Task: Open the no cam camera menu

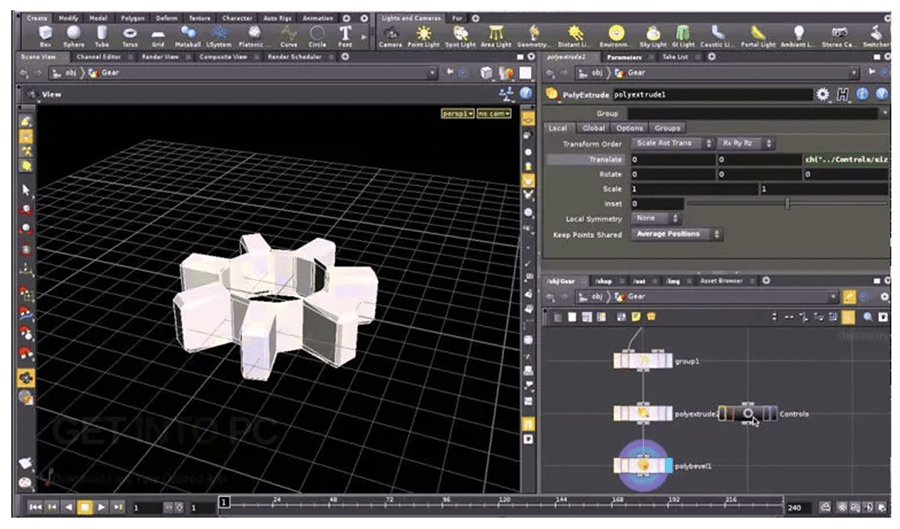Action: [494, 114]
